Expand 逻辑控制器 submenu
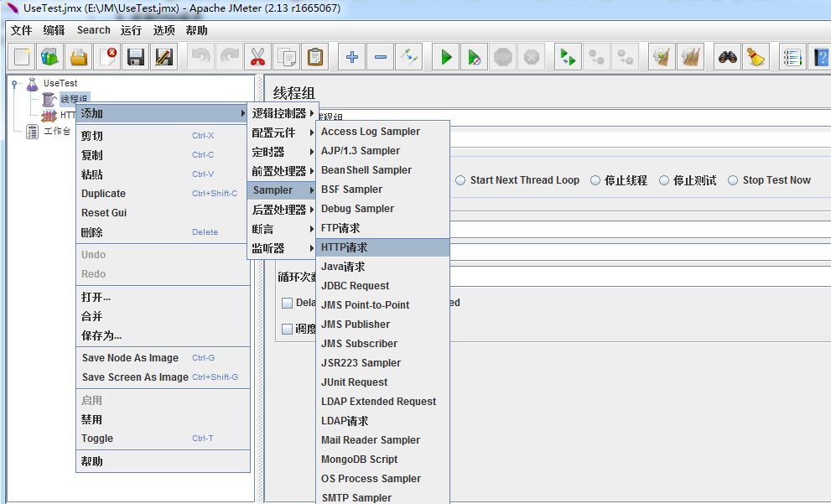 [x=283, y=113]
